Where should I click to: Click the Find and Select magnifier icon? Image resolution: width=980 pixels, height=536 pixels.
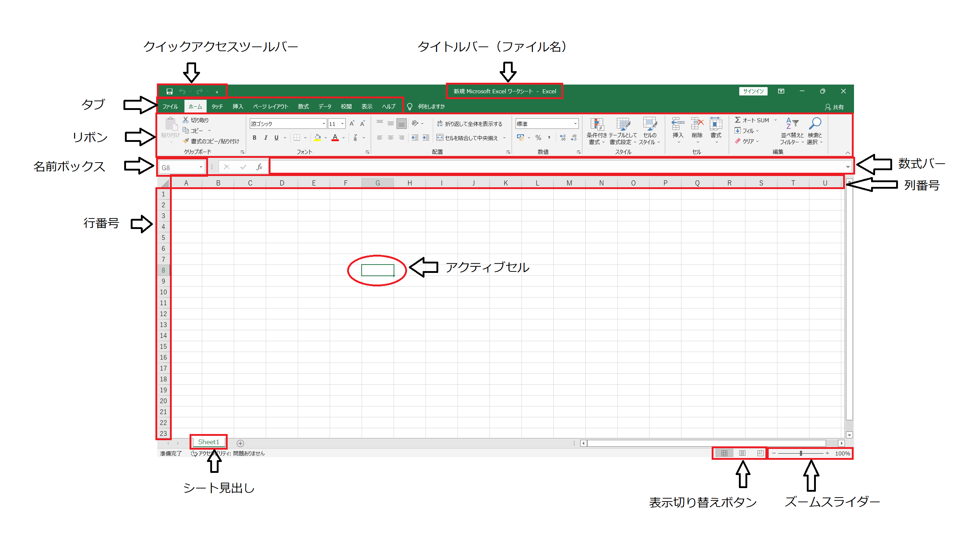[x=815, y=123]
